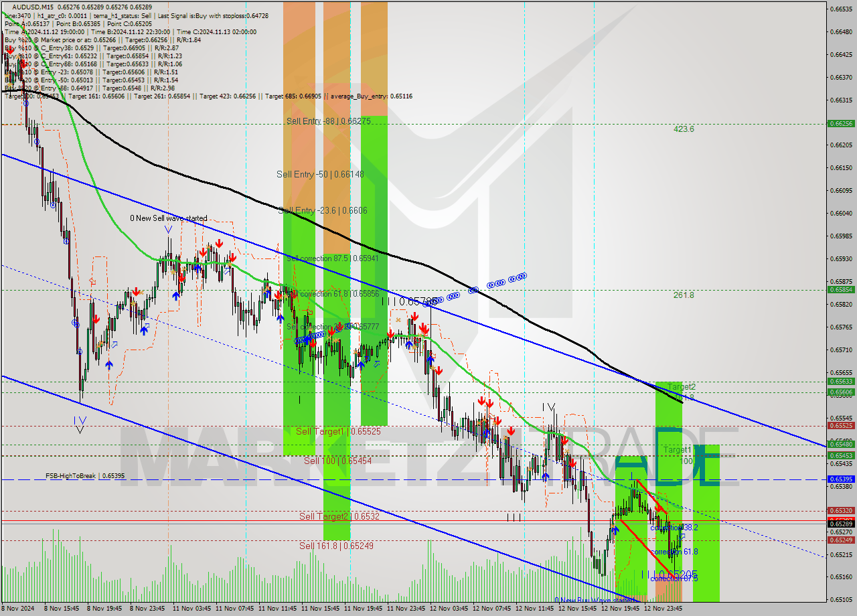Click 'Sell Target1 | 0.65525' label
This screenshot has width=857, height=616.
pos(338,432)
